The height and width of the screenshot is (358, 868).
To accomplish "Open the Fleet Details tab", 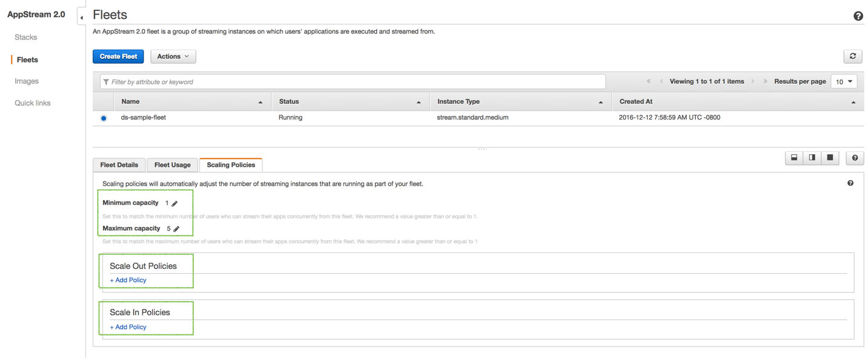I will [119, 164].
